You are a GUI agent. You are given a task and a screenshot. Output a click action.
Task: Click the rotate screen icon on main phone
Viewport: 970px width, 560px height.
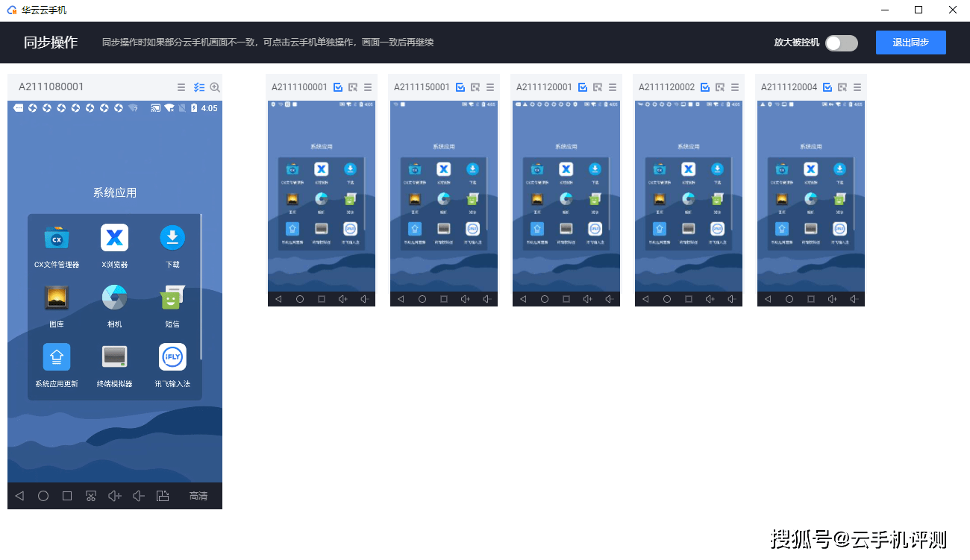tap(163, 496)
